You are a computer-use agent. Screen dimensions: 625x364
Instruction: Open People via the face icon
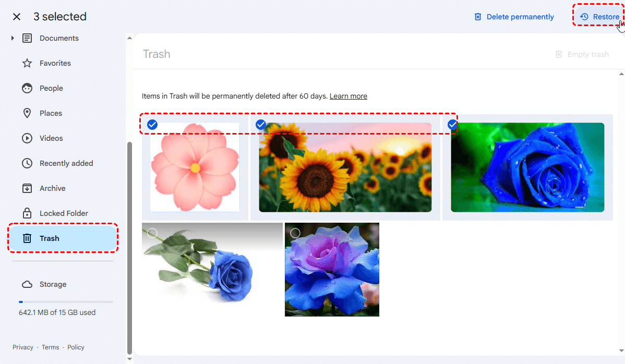coord(27,88)
